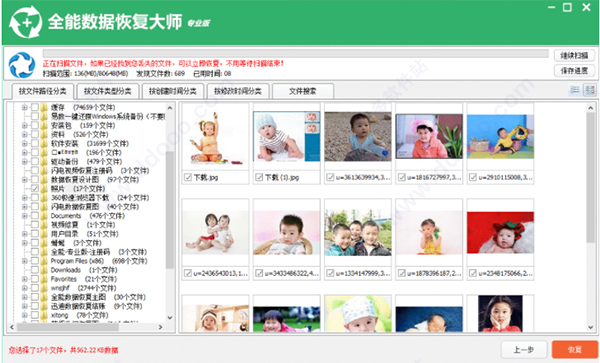The width and height of the screenshot is (600, 363).
Task: Uncheck checkbox for u=2348175066 image
Action: [473, 273]
